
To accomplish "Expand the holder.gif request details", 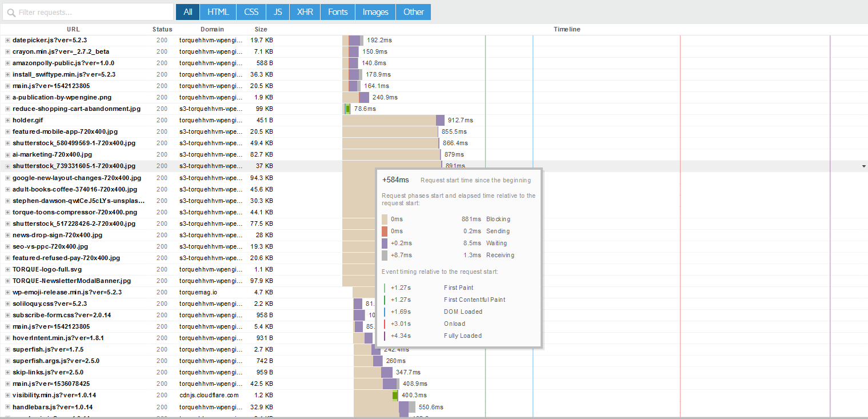I will click(x=7, y=121).
